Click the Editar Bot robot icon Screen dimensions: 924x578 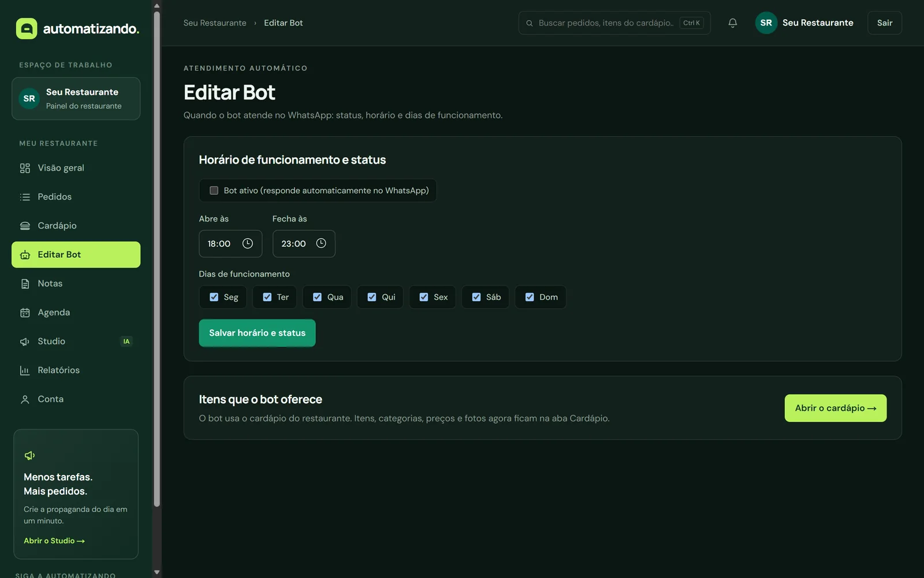(x=25, y=255)
